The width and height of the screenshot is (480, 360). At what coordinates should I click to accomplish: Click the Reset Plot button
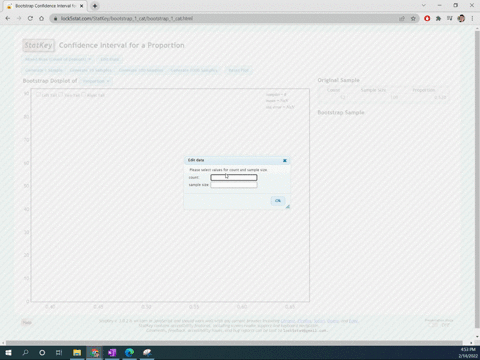pos(238,70)
